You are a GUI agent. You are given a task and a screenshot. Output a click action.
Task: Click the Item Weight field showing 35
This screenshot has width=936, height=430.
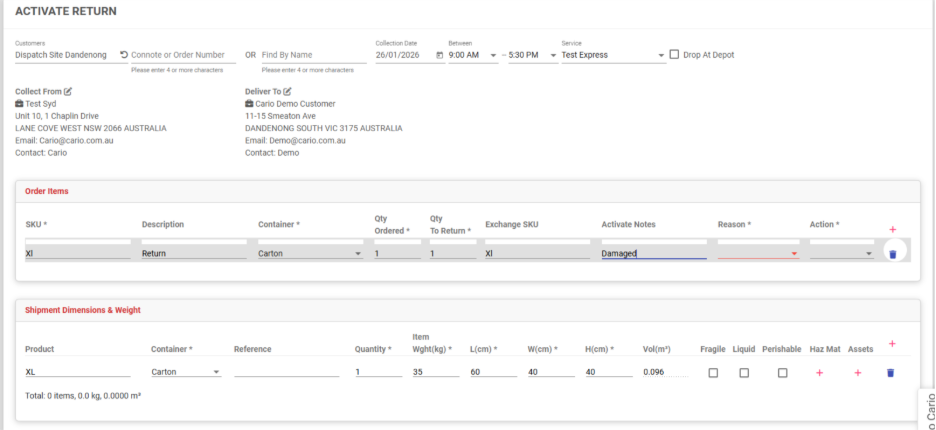(x=434, y=372)
